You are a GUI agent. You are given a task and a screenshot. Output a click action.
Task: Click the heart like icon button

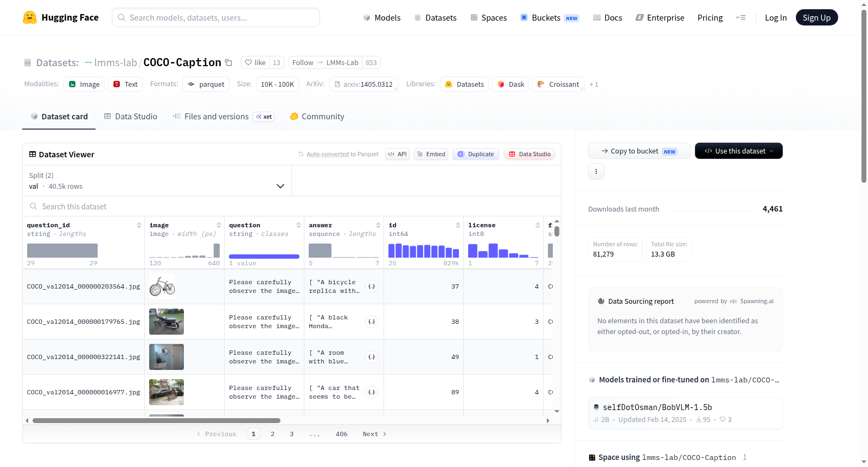255,62
